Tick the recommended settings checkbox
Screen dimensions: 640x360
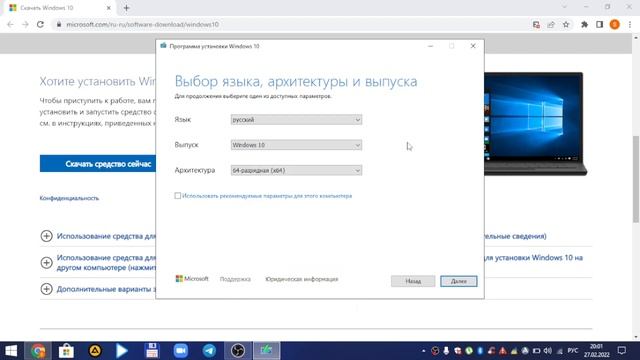[x=178, y=196]
